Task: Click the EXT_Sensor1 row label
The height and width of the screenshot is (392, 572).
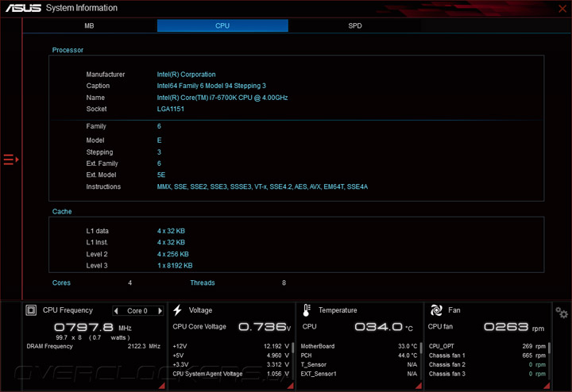Action: [x=319, y=374]
